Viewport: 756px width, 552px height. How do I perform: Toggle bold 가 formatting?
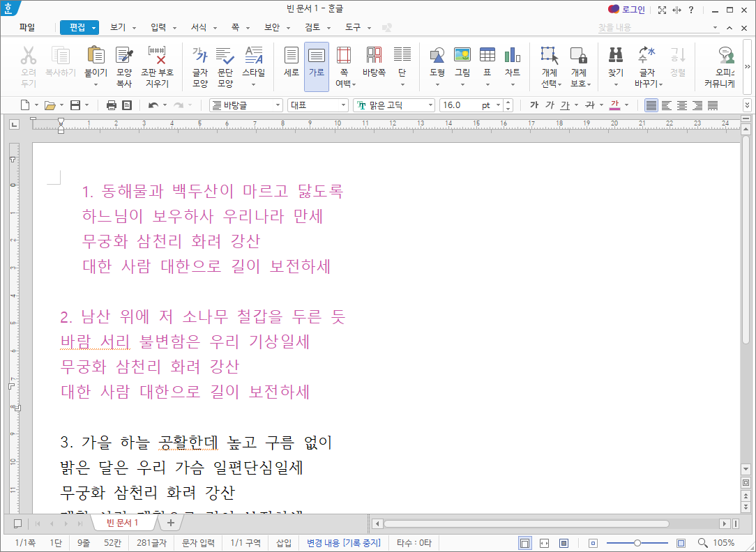coord(534,105)
